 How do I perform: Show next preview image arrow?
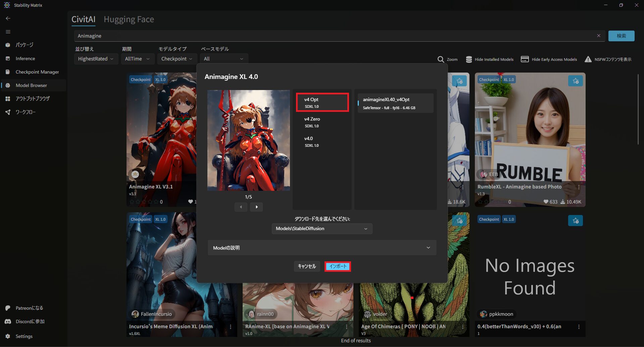(x=256, y=207)
